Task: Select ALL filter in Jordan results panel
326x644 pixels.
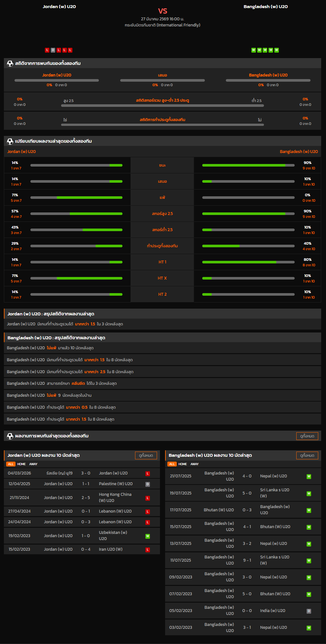Action: coord(11,464)
